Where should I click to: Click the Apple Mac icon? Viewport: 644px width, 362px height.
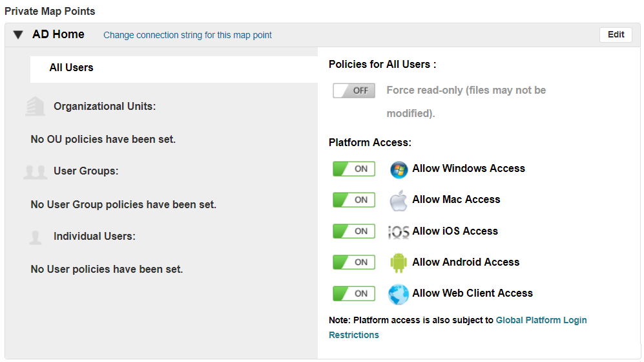399,200
